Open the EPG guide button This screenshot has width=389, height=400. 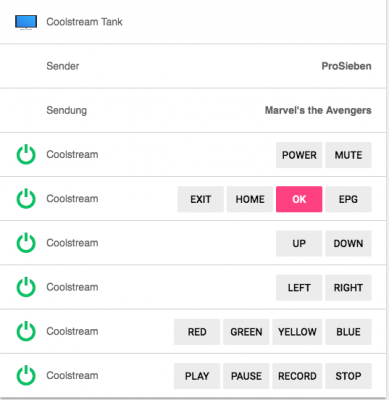click(348, 199)
